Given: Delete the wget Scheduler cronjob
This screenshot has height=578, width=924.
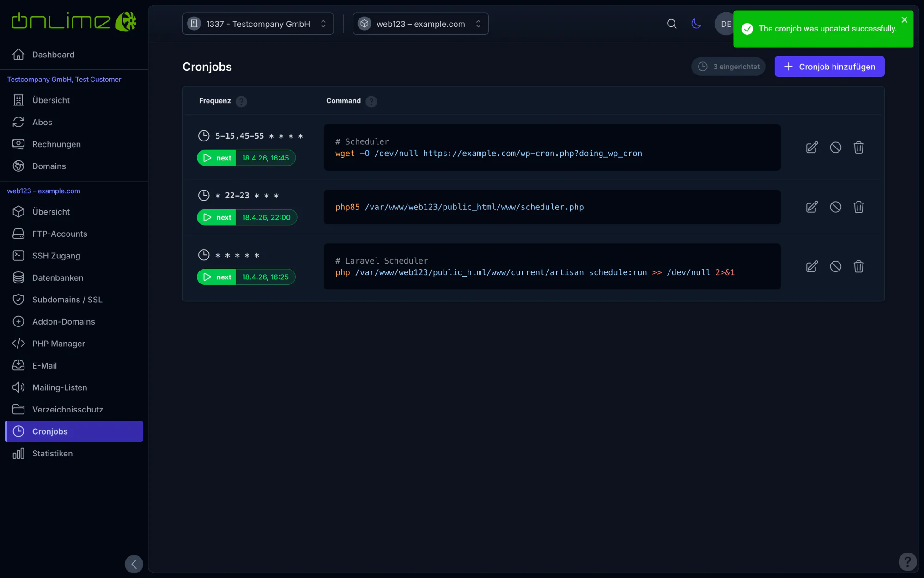Looking at the screenshot, I should coord(858,148).
